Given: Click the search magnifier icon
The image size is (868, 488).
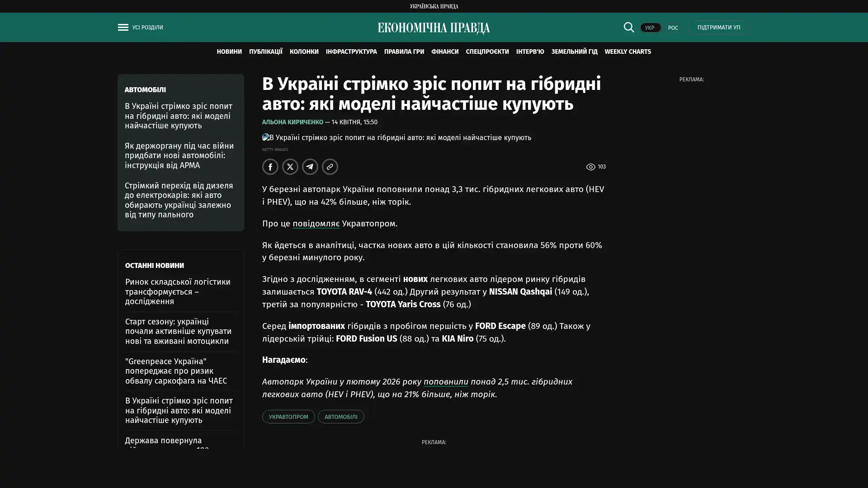Looking at the screenshot, I should click(x=628, y=28).
